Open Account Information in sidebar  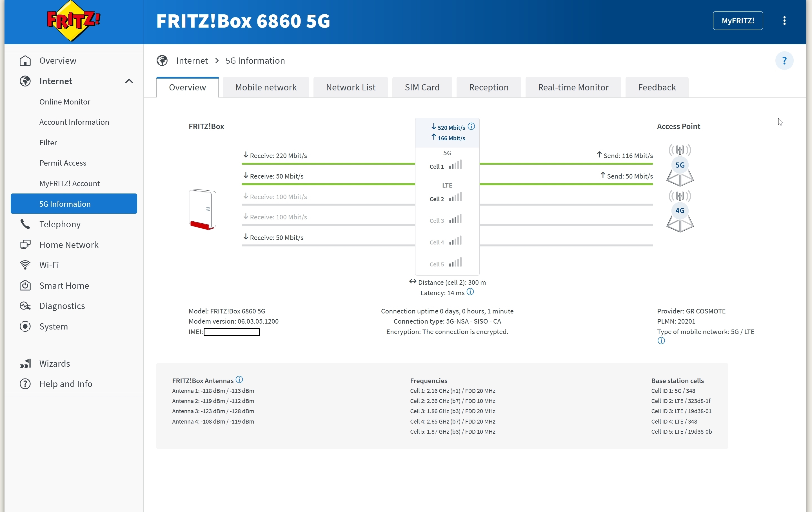74,122
